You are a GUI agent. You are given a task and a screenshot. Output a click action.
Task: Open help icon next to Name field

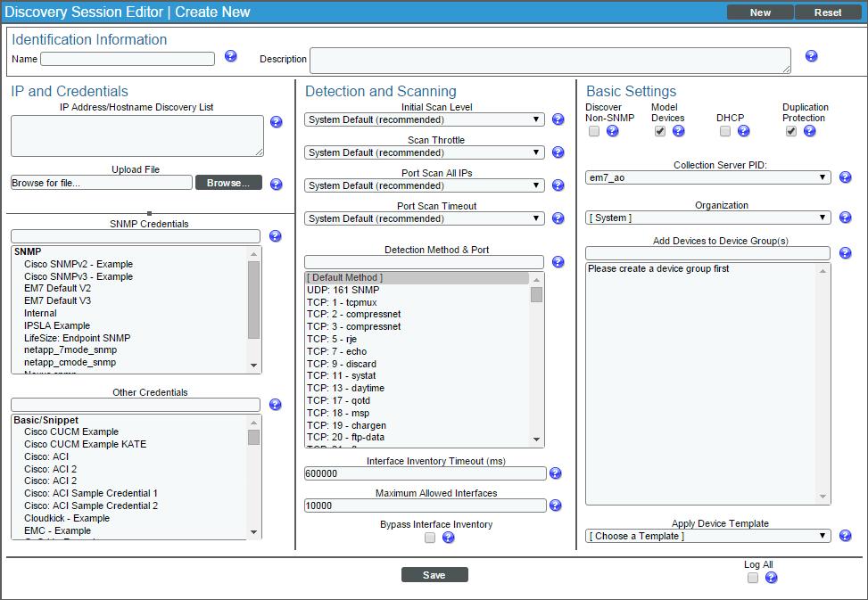click(x=230, y=56)
